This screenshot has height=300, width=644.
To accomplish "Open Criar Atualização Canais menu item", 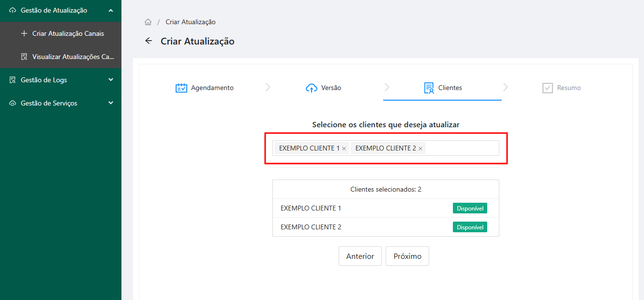I will 68,33.
